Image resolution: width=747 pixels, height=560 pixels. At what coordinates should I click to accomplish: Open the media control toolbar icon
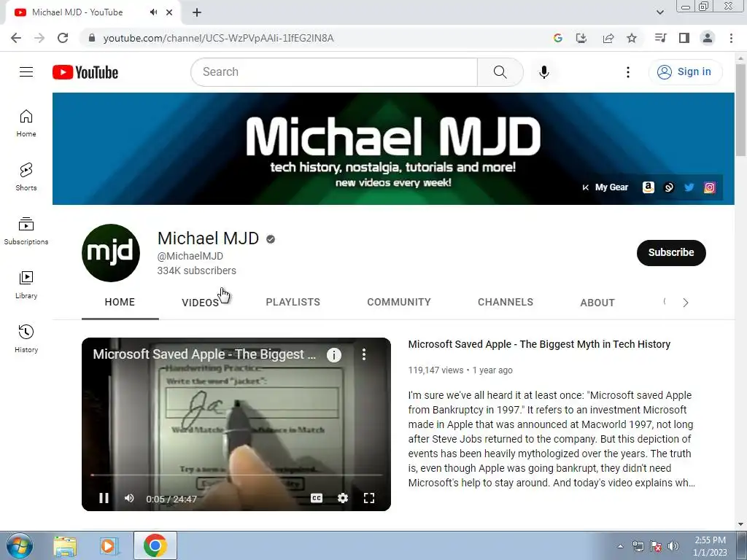(660, 38)
